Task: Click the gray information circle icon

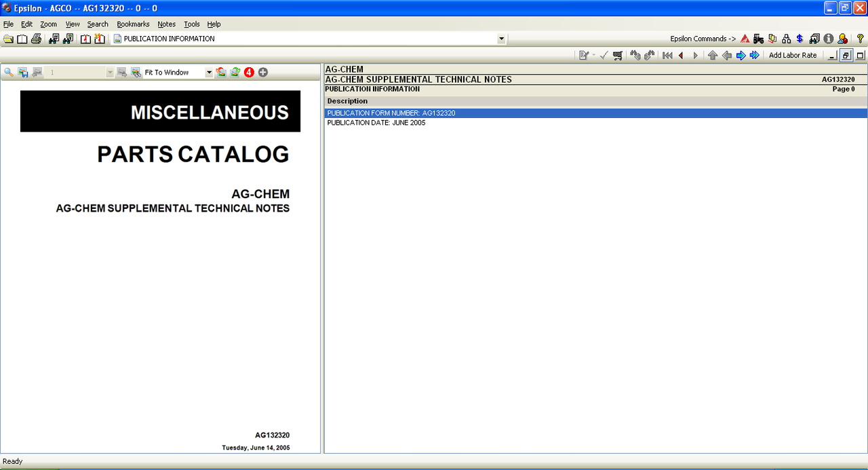Action: click(828, 39)
